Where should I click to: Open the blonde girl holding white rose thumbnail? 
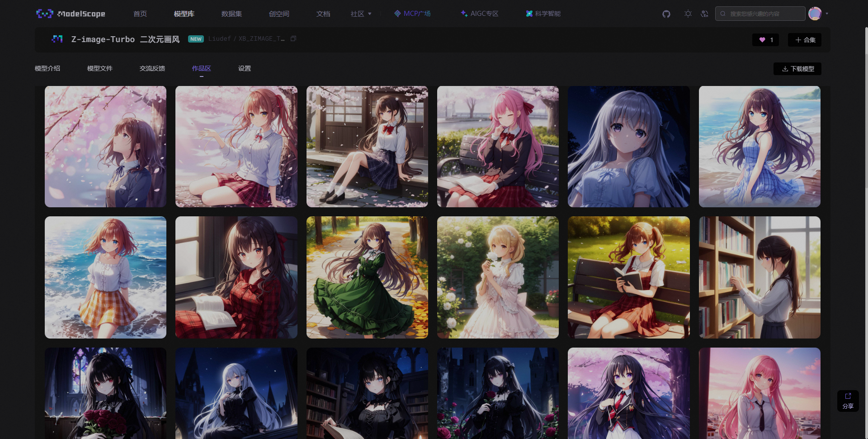pos(498,277)
